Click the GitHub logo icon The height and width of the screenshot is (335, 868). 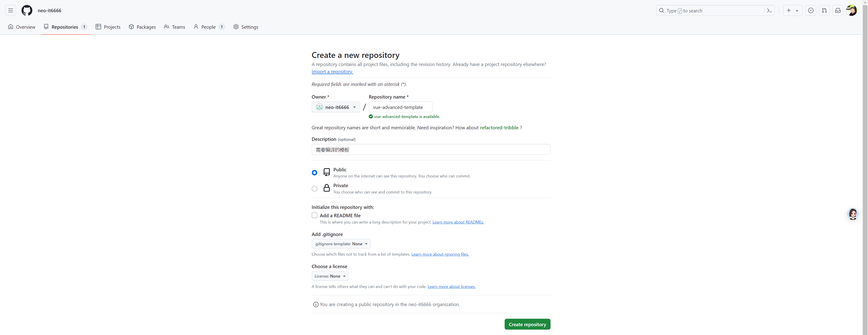(x=27, y=10)
